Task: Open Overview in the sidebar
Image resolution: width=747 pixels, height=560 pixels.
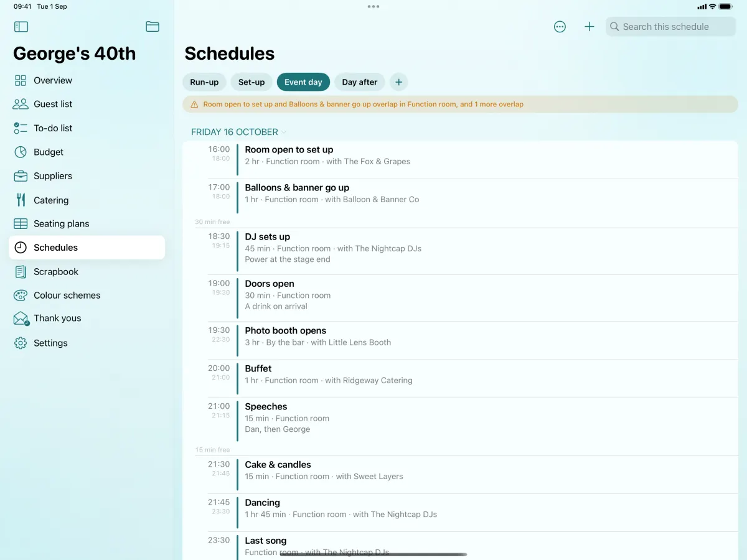Action: [x=87, y=80]
